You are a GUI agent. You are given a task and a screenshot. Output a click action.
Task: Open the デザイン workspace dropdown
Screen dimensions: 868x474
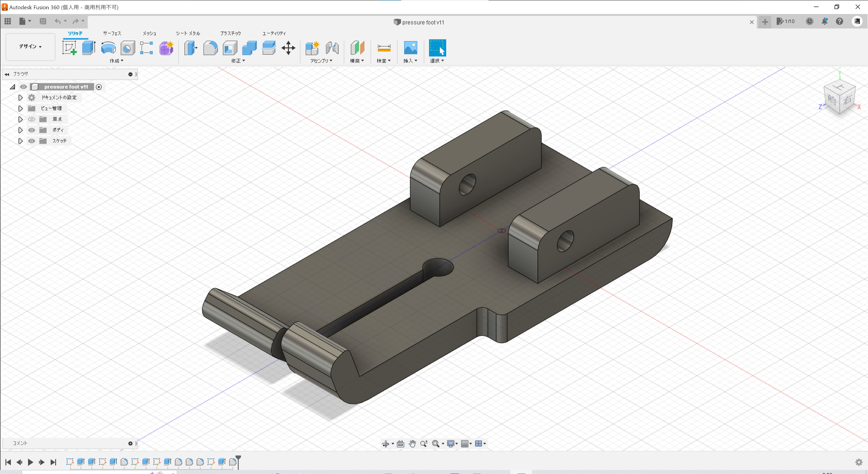pyautogui.click(x=30, y=47)
